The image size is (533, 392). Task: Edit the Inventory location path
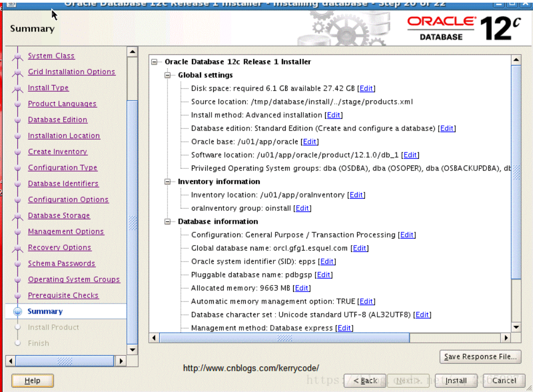click(356, 195)
